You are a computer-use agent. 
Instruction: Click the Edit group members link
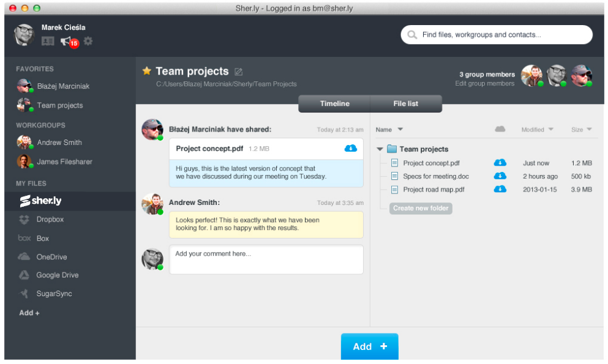(x=484, y=84)
